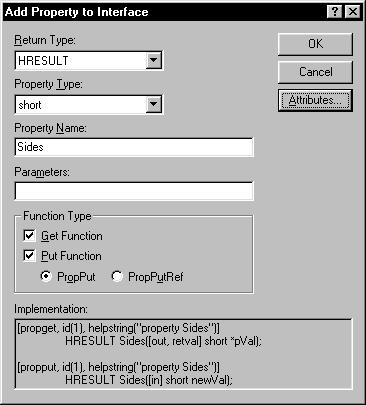Open the Attributes... dialog button
The image size is (366, 405).
tap(315, 100)
